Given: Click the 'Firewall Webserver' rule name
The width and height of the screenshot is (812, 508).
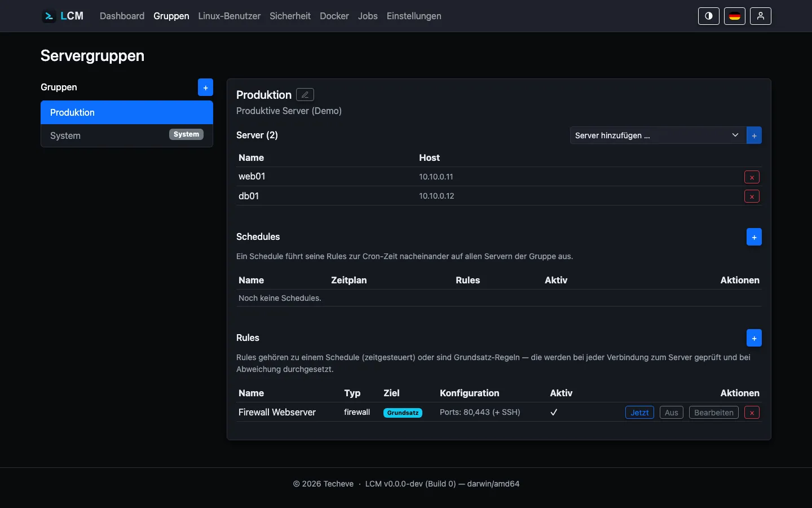Looking at the screenshot, I should [x=277, y=412].
